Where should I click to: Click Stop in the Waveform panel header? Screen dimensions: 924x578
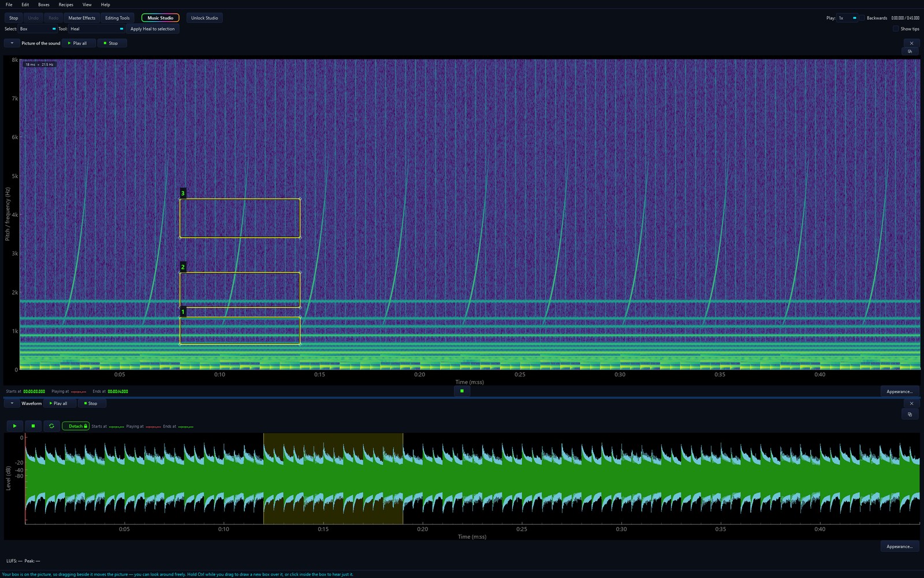click(x=91, y=403)
